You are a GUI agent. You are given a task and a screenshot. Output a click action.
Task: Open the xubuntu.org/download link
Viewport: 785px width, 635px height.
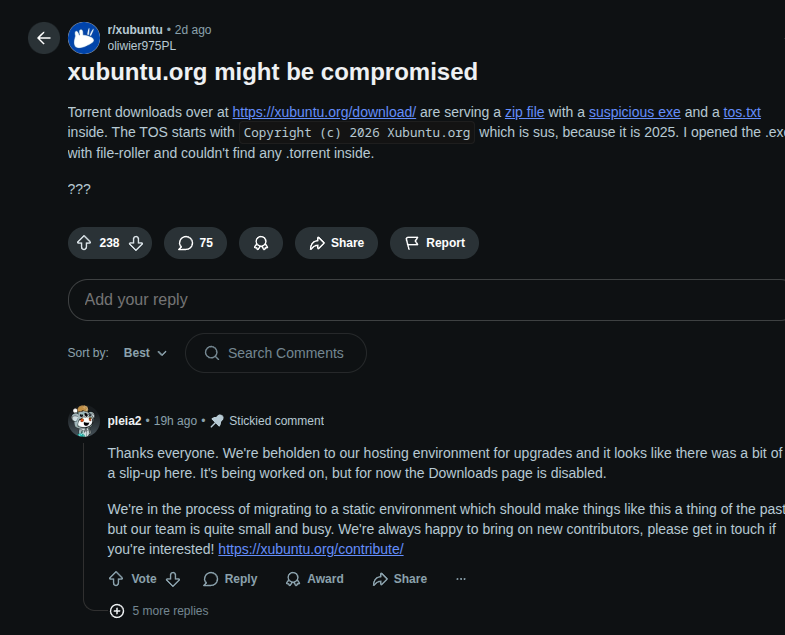[x=324, y=112]
